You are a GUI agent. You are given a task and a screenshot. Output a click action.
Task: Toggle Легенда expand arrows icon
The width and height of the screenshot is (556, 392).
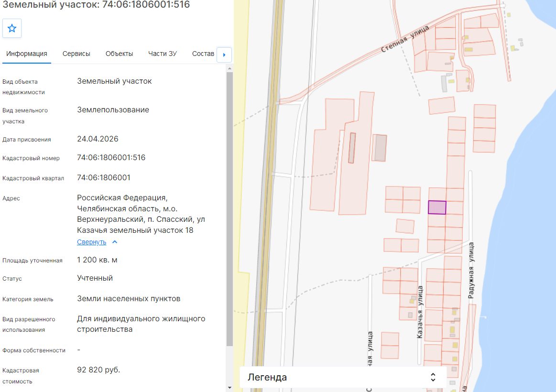433,377
